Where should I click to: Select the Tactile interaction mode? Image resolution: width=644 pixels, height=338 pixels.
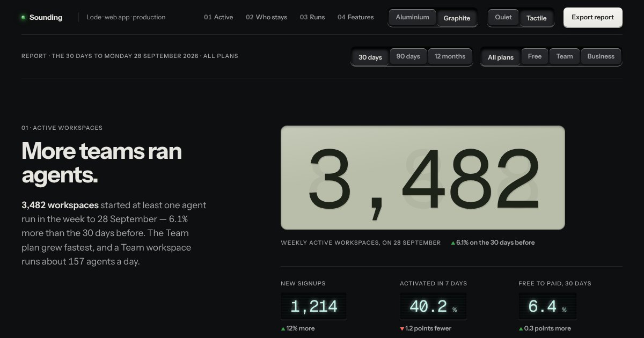click(537, 18)
